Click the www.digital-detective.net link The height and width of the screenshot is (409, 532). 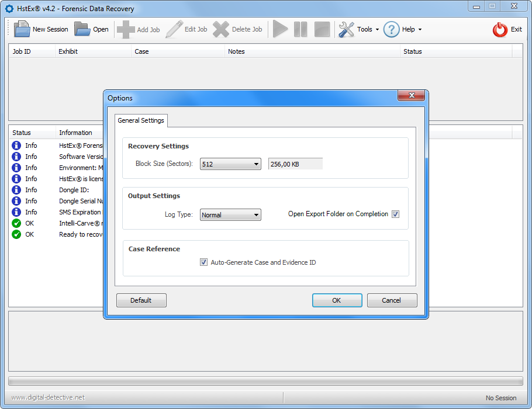tap(48, 397)
